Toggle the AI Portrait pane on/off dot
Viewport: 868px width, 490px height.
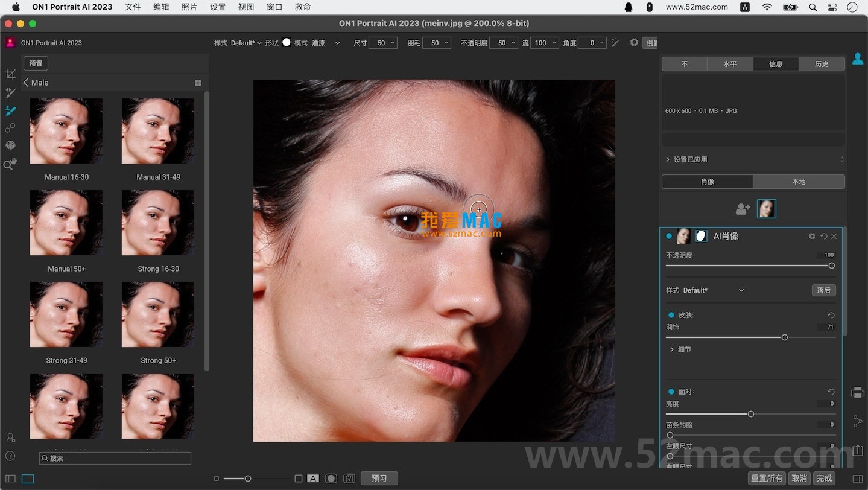tap(669, 236)
